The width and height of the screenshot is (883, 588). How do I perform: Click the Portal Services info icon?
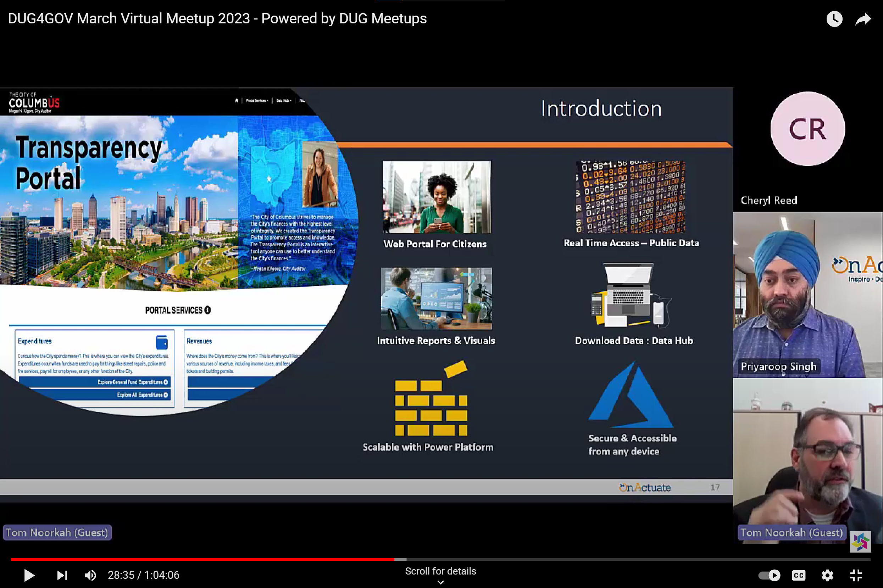click(x=207, y=310)
